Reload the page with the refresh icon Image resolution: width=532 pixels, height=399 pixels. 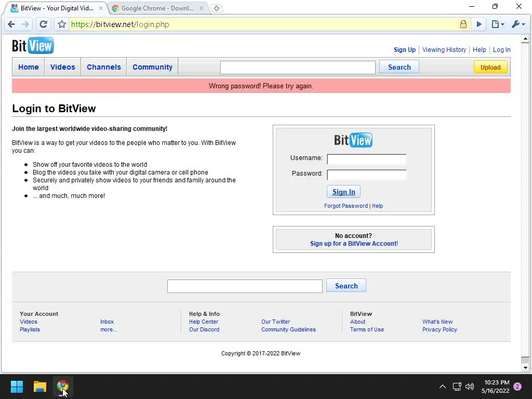tap(43, 24)
